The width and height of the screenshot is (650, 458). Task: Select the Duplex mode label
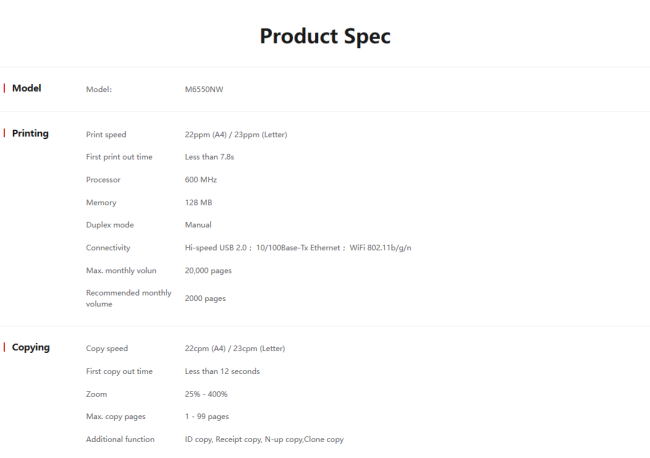pos(110,225)
